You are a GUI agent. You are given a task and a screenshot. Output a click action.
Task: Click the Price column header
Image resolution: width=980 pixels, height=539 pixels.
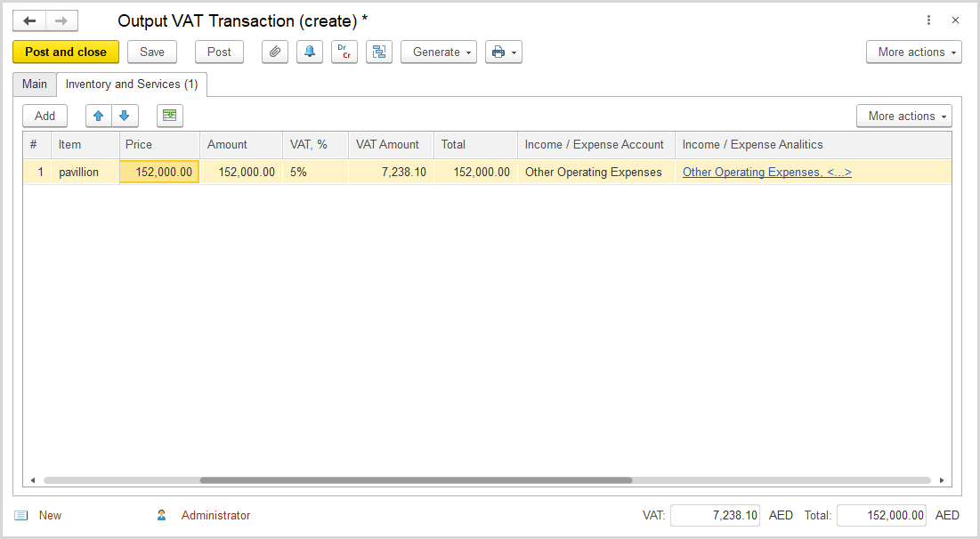tap(159, 144)
